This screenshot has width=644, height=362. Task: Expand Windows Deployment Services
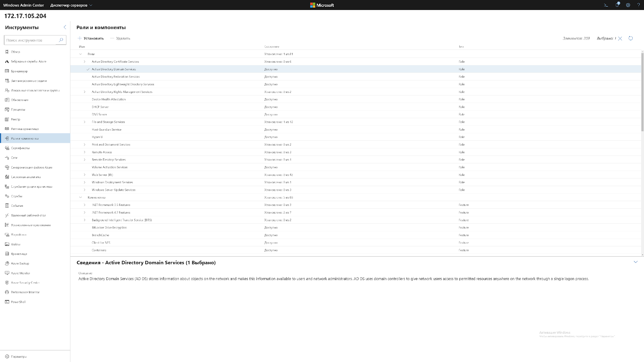coord(85,182)
